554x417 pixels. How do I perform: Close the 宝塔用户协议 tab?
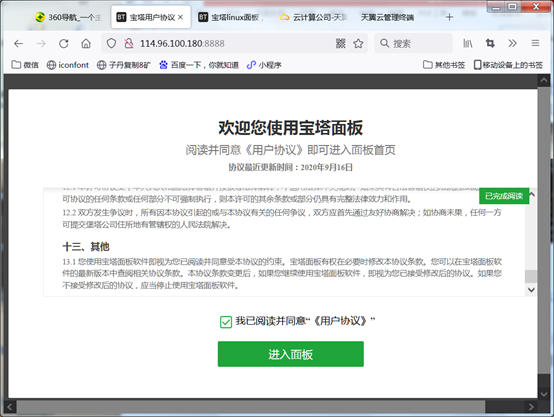181,17
